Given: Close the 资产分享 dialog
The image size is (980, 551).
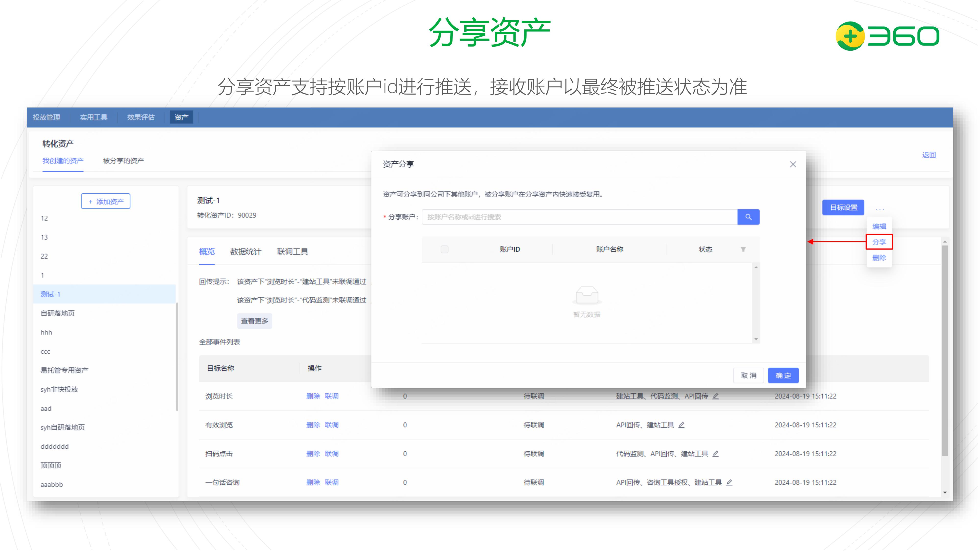Looking at the screenshot, I should 792,164.
